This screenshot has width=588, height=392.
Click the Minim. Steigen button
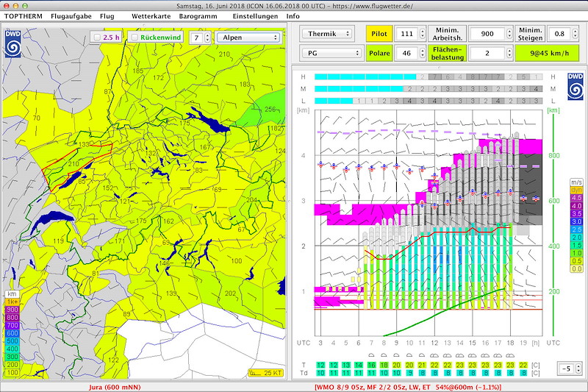pos(530,34)
